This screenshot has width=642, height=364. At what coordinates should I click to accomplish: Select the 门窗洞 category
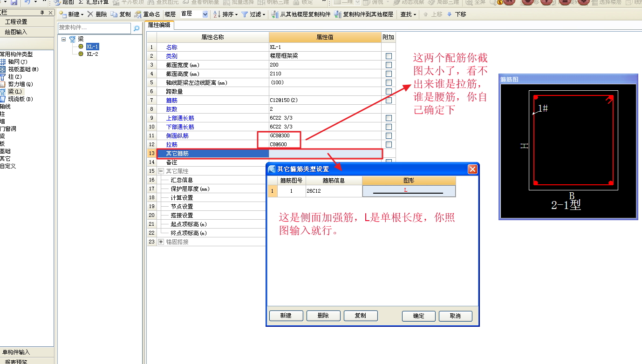click(8, 128)
